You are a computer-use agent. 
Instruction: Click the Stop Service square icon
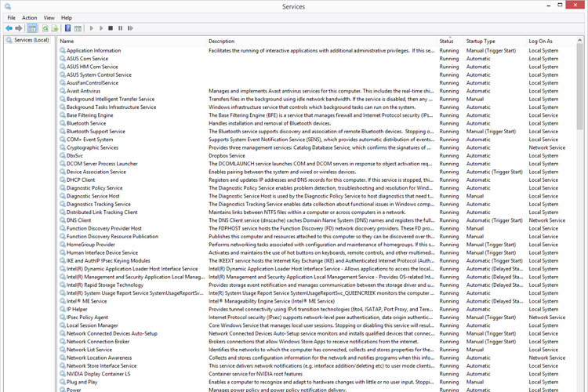[x=111, y=28]
